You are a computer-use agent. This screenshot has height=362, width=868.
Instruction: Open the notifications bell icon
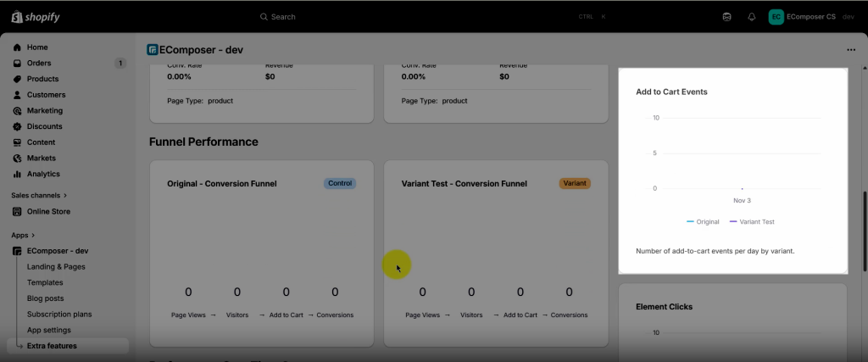click(x=751, y=17)
